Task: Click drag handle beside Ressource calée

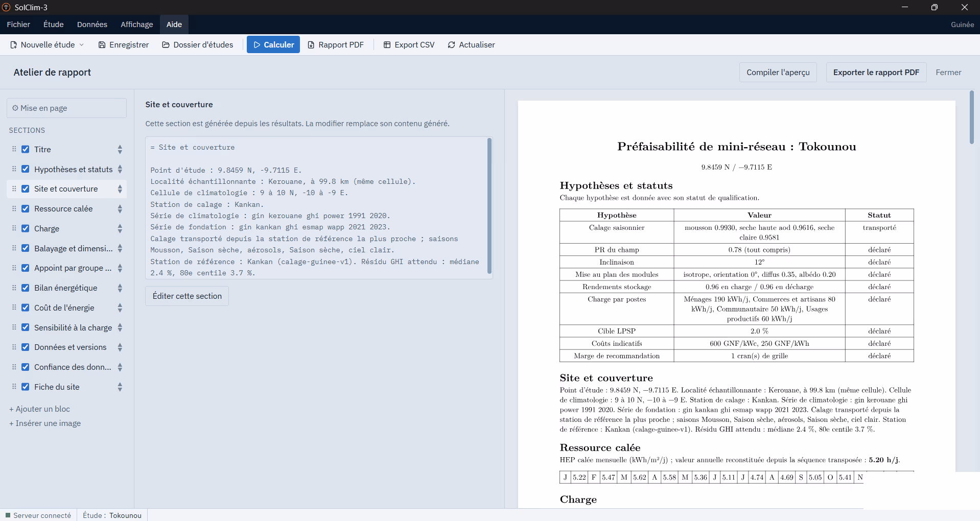Action: click(14, 209)
